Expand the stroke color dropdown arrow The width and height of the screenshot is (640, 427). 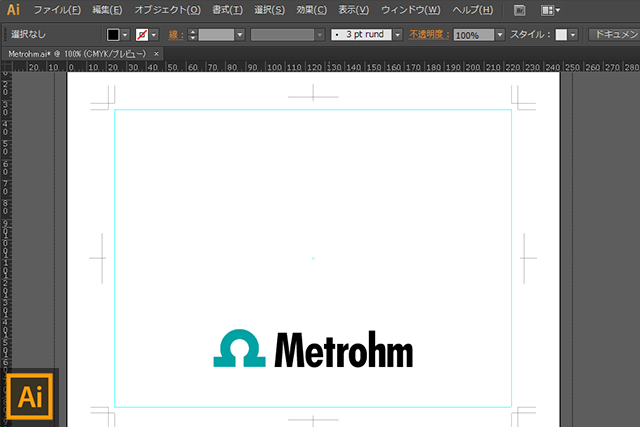click(154, 35)
